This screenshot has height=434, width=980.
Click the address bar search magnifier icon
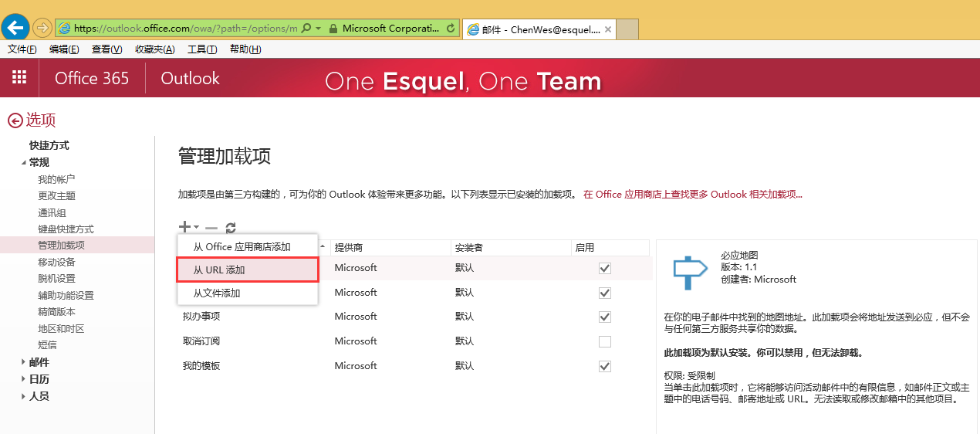coord(306,29)
